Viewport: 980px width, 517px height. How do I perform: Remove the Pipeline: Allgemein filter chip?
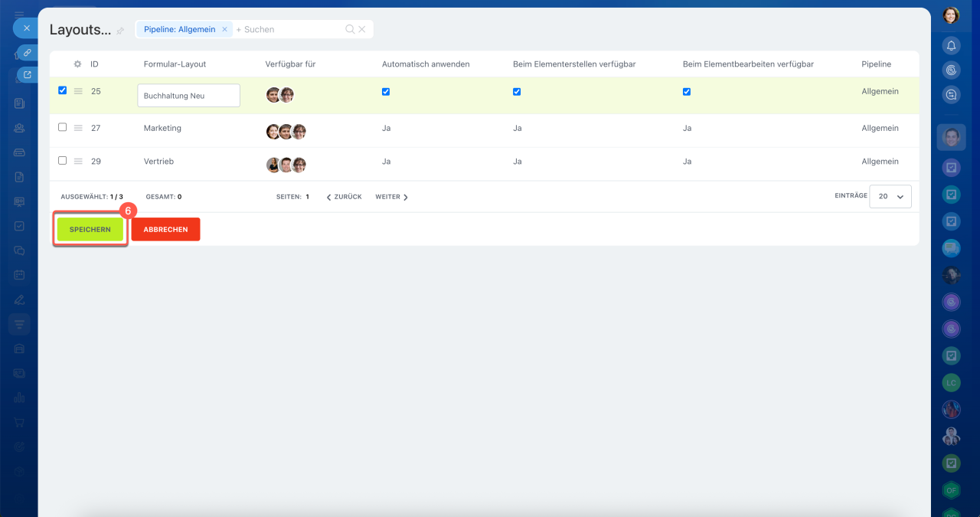point(224,29)
